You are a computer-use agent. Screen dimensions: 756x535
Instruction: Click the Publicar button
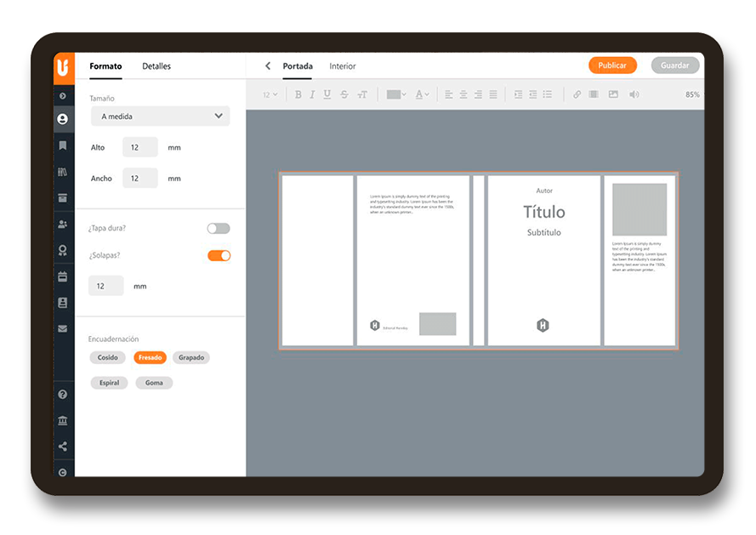tap(612, 65)
